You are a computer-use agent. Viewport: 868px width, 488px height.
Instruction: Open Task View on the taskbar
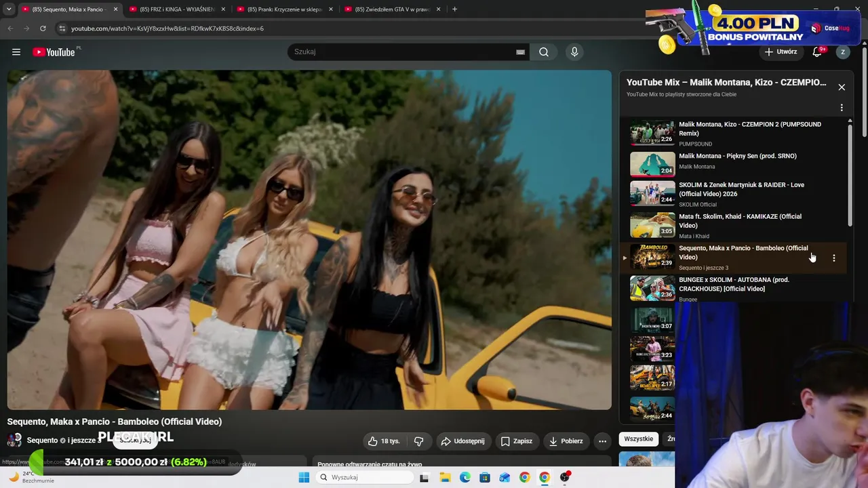pyautogui.click(x=424, y=477)
